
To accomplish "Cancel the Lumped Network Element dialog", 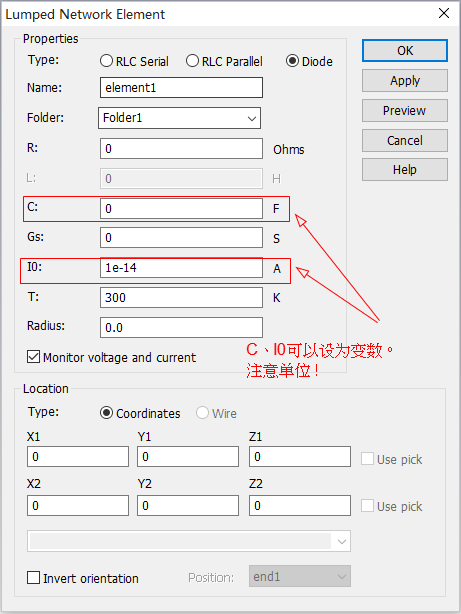I will point(405,140).
